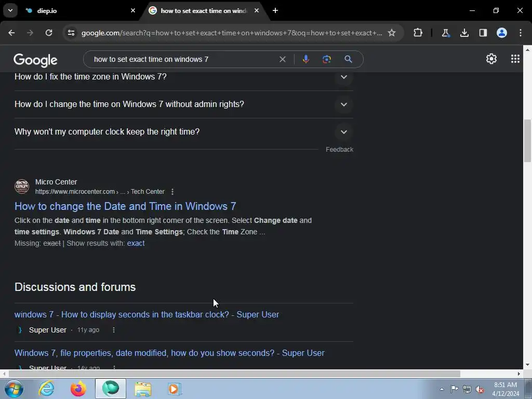Open Windows Explorer folder in taskbar
532x399 pixels.
point(143,389)
